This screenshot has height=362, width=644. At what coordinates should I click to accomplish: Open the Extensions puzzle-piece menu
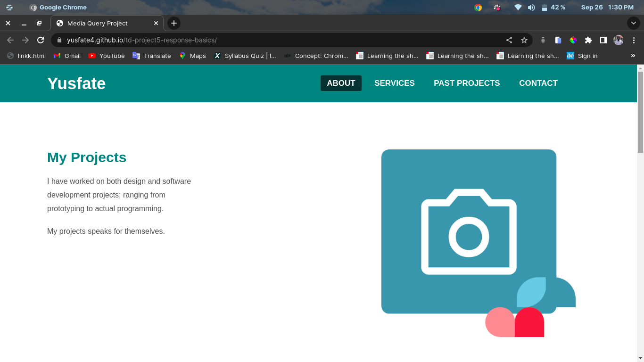(588, 40)
